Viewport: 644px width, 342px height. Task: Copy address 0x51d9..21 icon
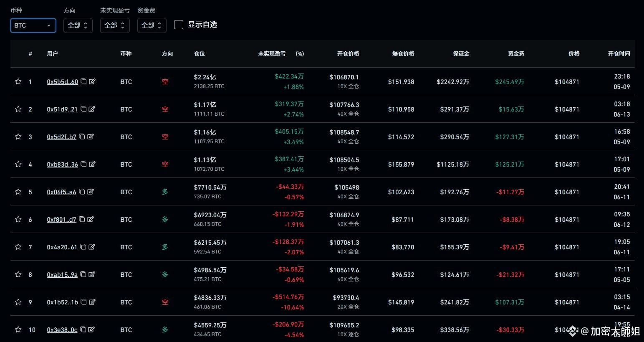(83, 109)
